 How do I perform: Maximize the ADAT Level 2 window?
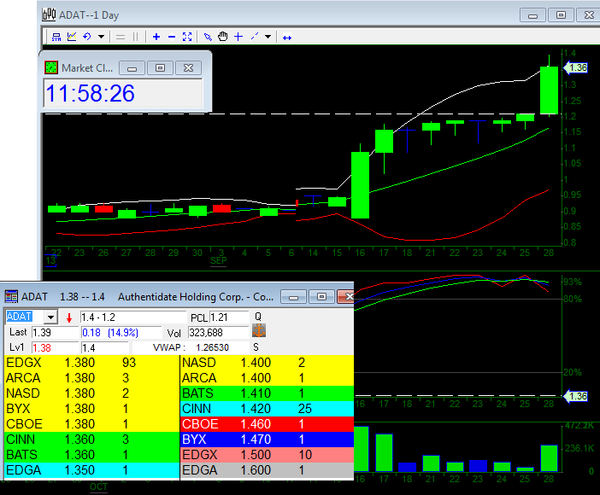click(x=321, y=297)
